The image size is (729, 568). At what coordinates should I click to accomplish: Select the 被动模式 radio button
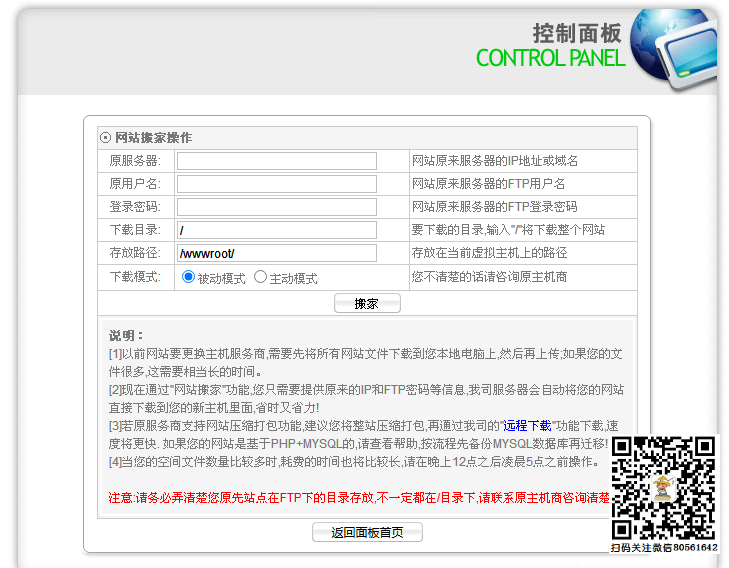(188, 277)
